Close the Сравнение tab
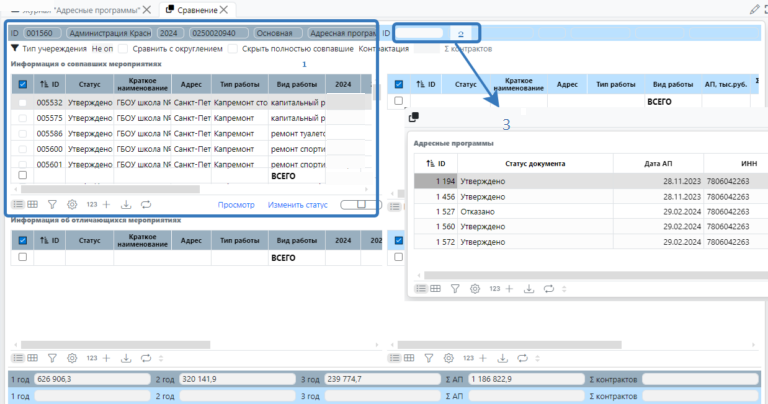This screenshot has width=768, height=404. (224, 9)
